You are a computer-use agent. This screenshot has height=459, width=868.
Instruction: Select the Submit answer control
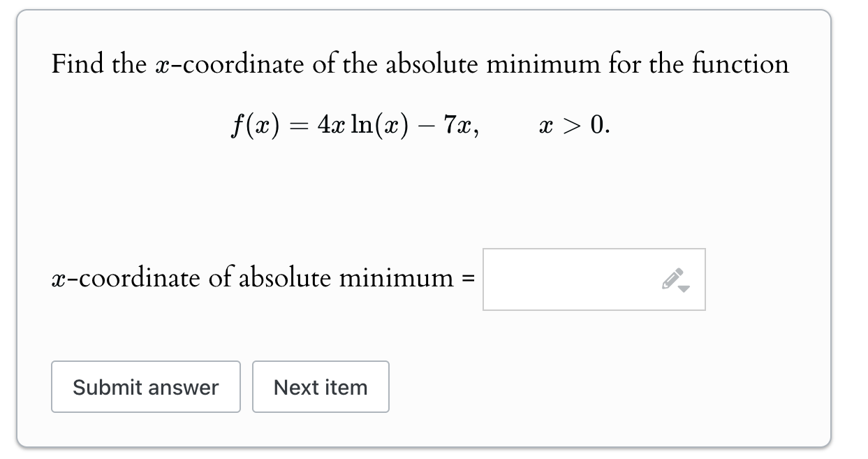[x=145, y=387]
